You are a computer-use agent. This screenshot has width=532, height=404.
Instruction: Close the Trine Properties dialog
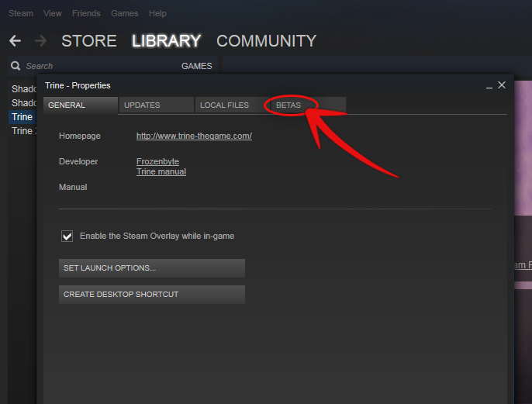[502, 85]
